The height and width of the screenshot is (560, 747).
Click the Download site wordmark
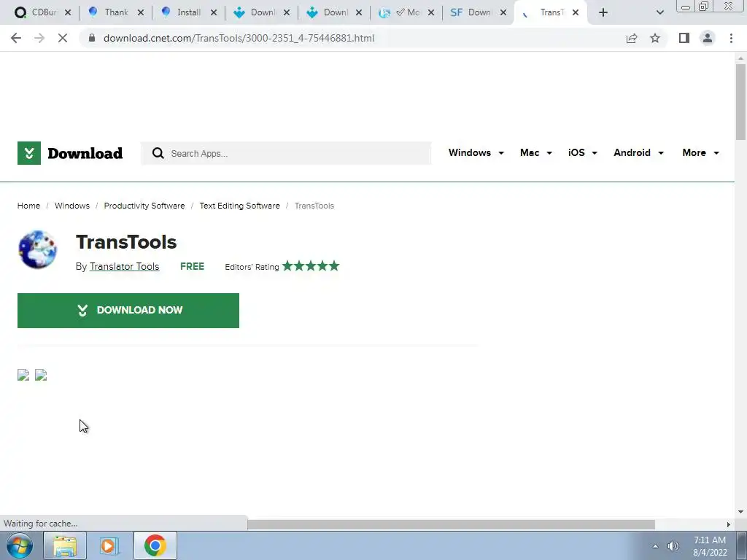pos(85,153)
